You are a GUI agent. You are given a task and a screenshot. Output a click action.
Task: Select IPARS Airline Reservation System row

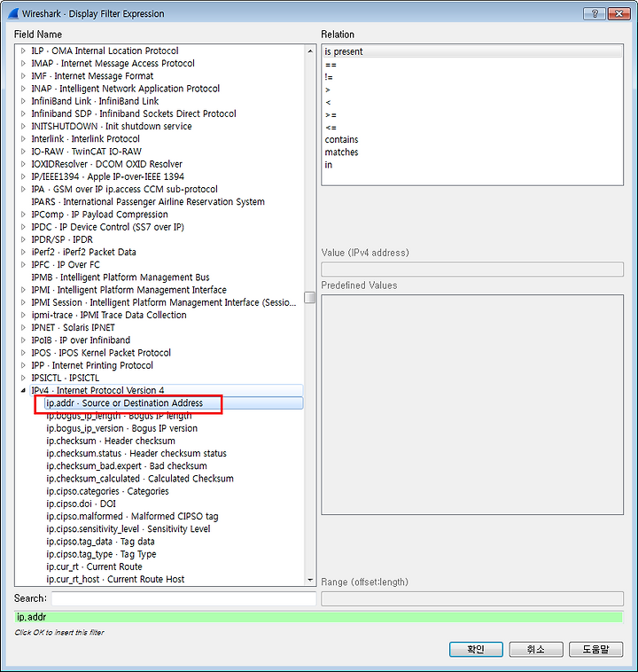[x=148, y=202]
